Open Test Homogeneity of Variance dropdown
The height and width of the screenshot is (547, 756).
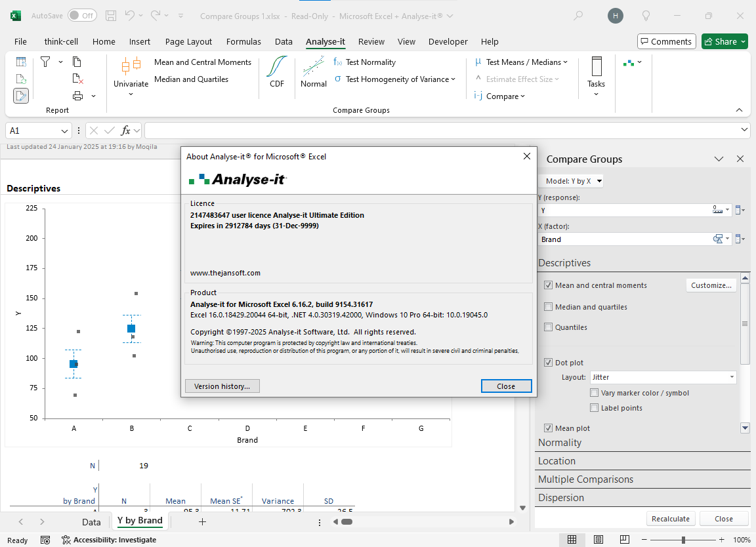coord(395,79)
